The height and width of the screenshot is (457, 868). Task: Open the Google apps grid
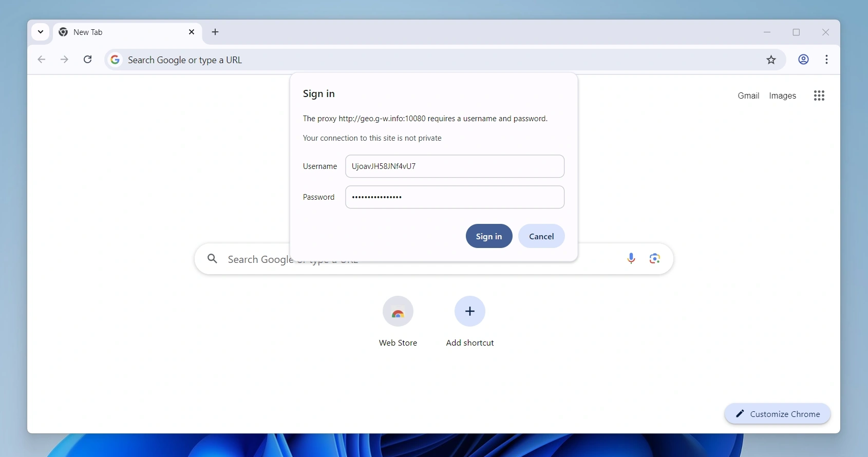pyautogui.click(x=819, y=96)
